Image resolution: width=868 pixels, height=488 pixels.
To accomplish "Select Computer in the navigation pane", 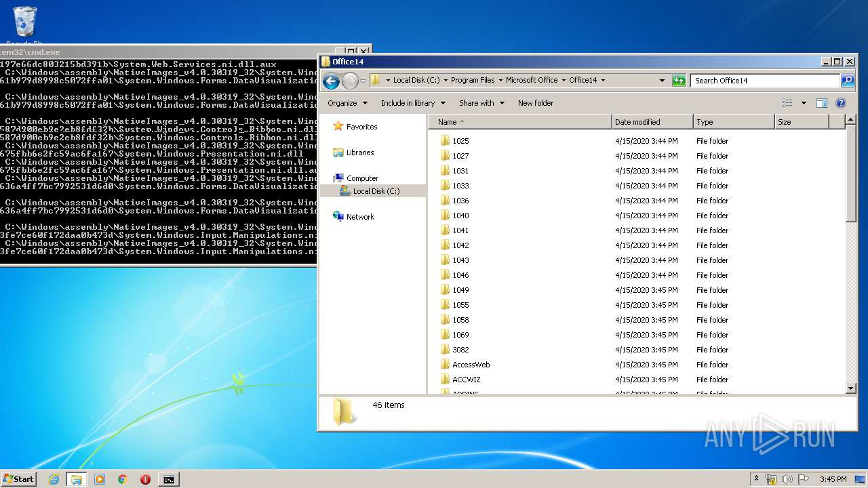I will 362,178.
